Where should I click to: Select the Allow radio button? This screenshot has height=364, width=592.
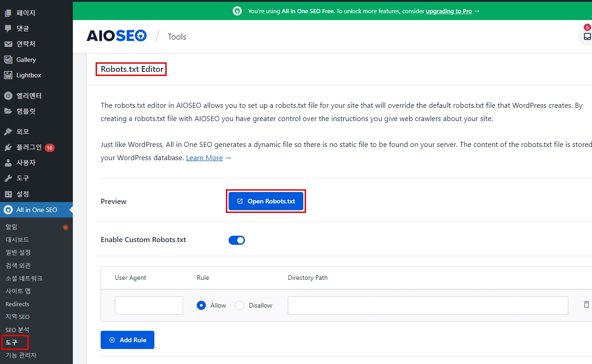(201, 305)
